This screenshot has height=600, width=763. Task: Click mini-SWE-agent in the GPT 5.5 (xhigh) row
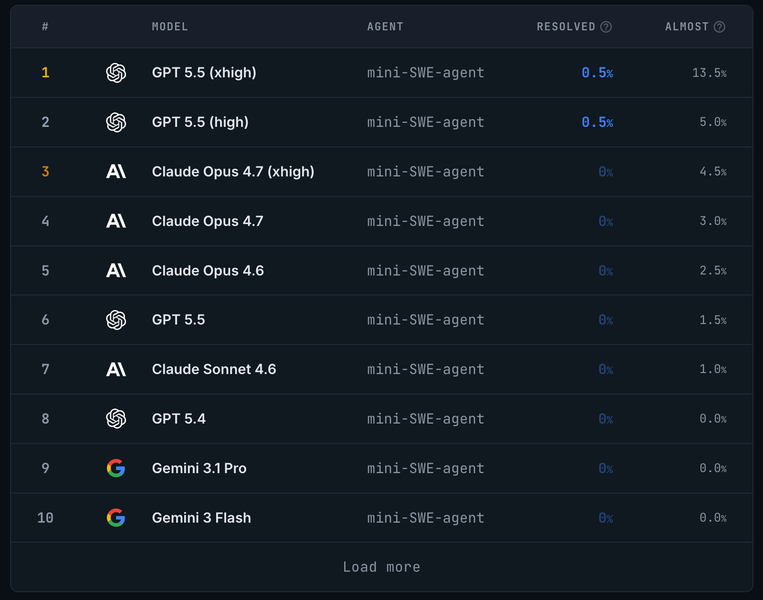(426, 73)
